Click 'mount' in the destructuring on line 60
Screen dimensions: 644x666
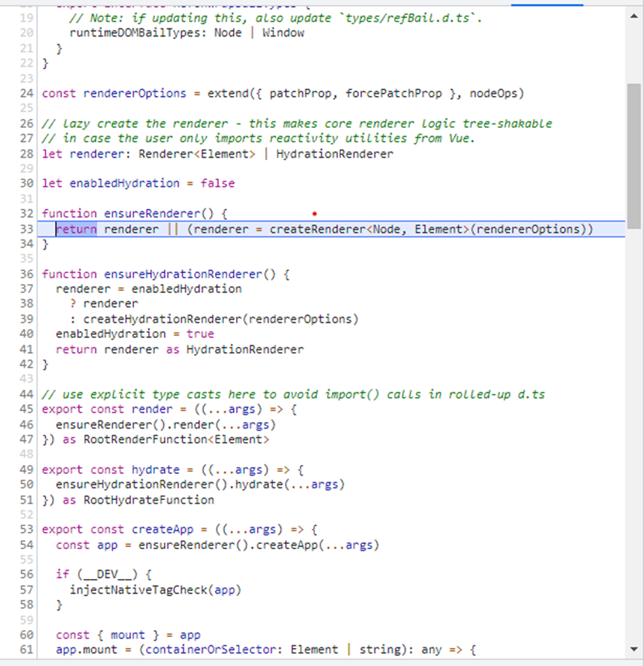click(128, 635)
